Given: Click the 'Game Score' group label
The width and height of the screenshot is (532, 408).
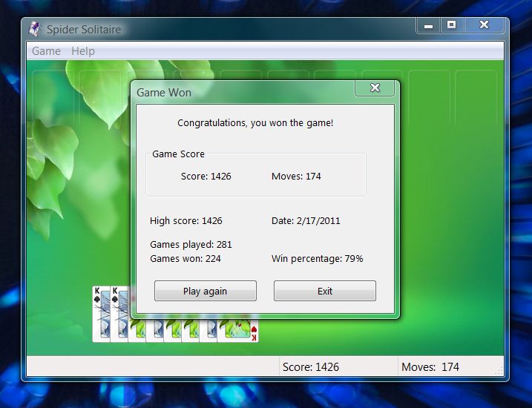Looking at the screenshot, I should point(178,154).
